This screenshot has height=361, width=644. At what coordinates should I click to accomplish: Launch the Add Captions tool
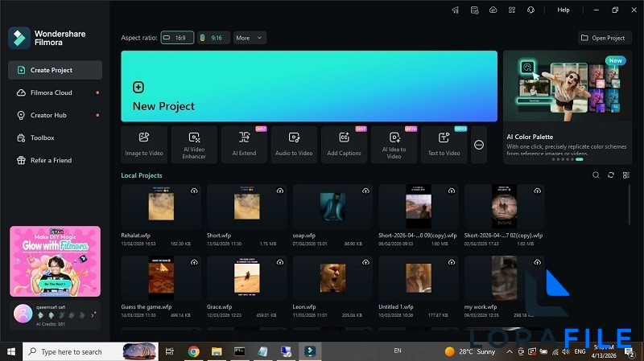click(344, 145)
